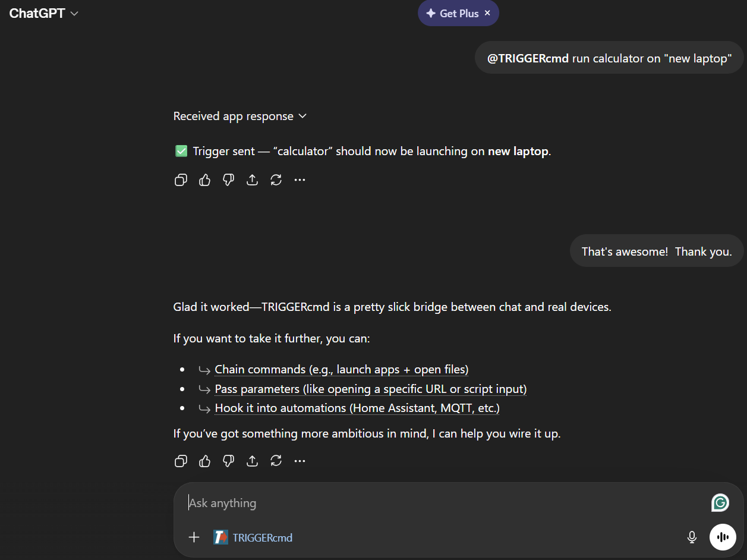
Task: Start voice dictation with the microphone
Action: [x=692, y=537]
